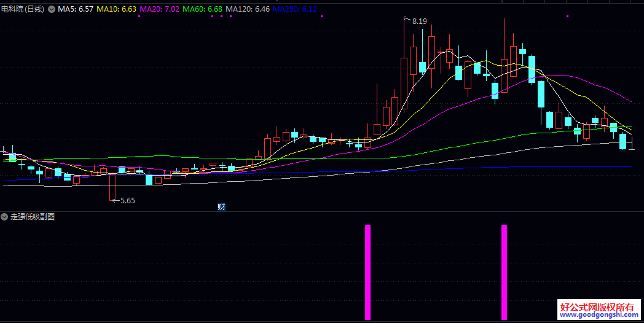Image resolution: width=644 pixels, height=323 pixels.
Task: Click the 走强低吸副图 sub-chart title
Action: click(33, 217)
